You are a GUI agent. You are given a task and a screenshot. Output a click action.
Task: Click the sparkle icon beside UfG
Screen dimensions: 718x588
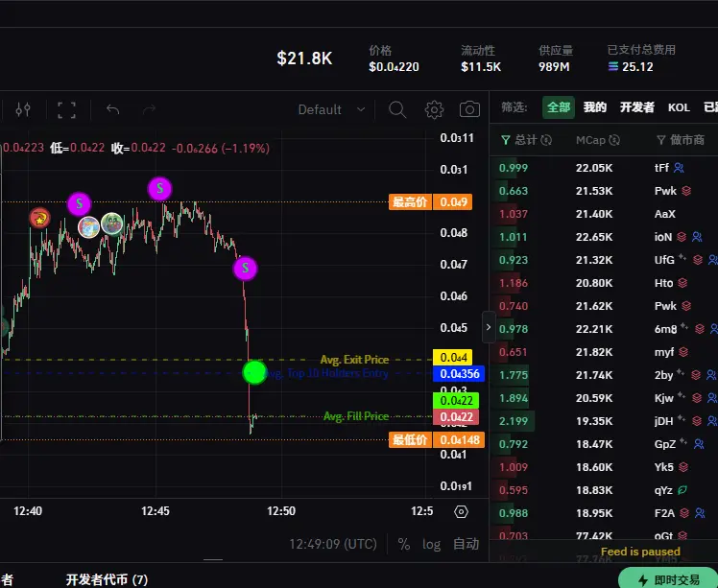[682, 258]
